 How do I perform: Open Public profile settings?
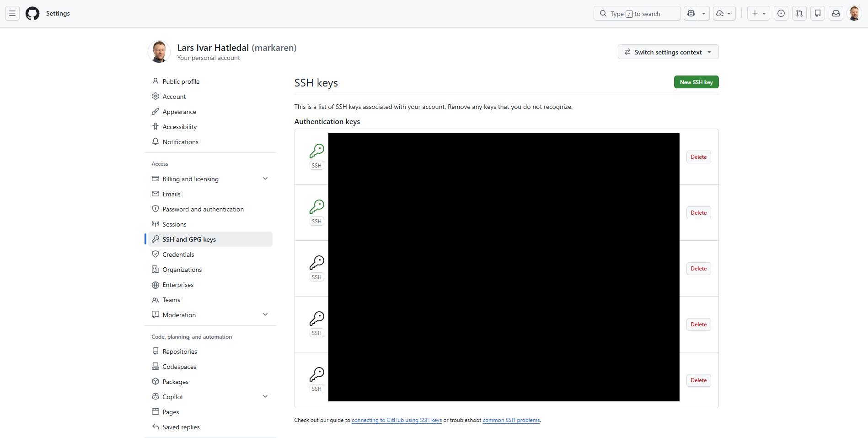[210, 81]
